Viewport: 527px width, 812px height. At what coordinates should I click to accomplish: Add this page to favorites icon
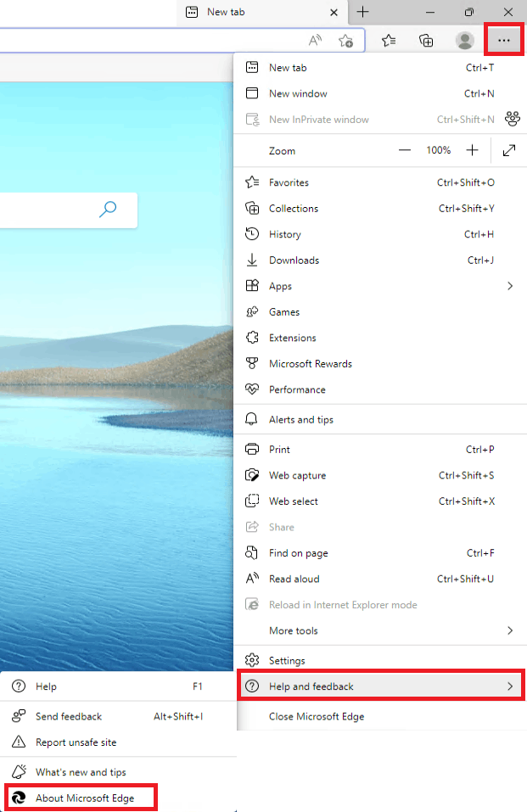(x=345, y=41)
